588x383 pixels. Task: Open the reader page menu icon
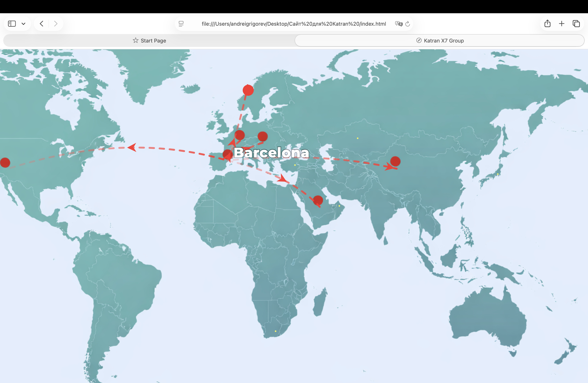click(x=181, y=24)
